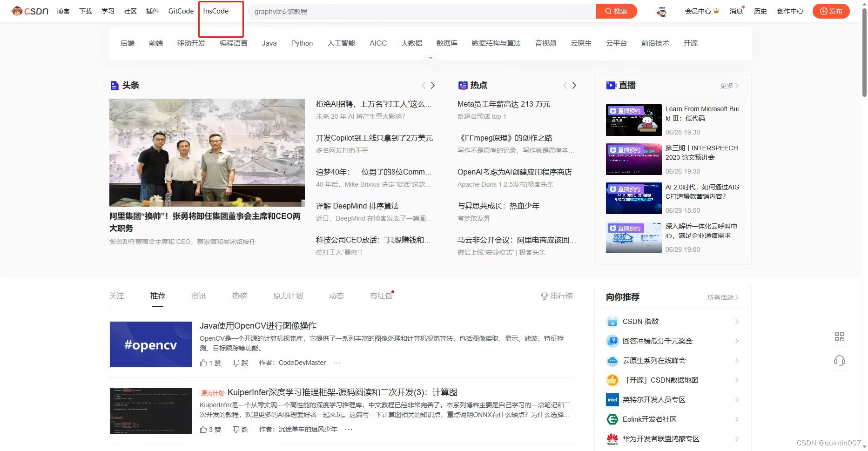
Task: Open the KuiperInfer code screenshot thumbnail
Action: 151,411
